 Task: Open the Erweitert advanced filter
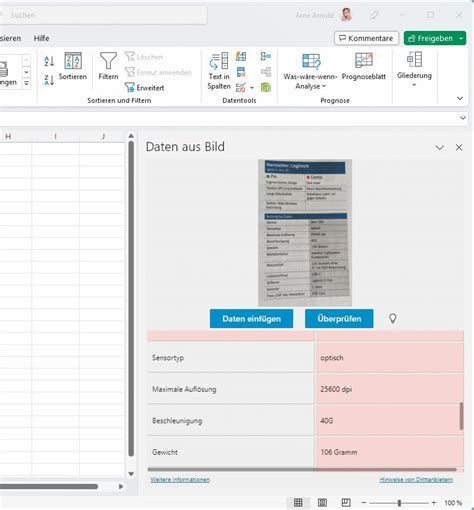point(144,88)
